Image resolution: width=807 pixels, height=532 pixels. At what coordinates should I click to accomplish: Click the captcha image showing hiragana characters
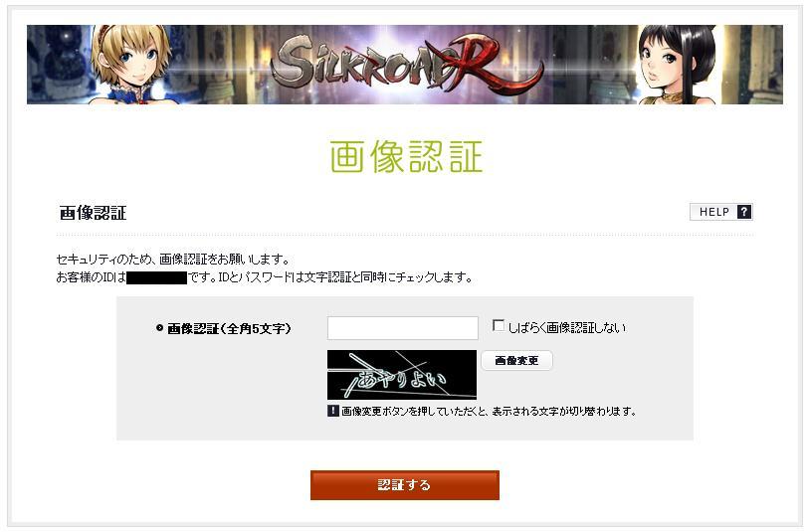click(401, 375)
